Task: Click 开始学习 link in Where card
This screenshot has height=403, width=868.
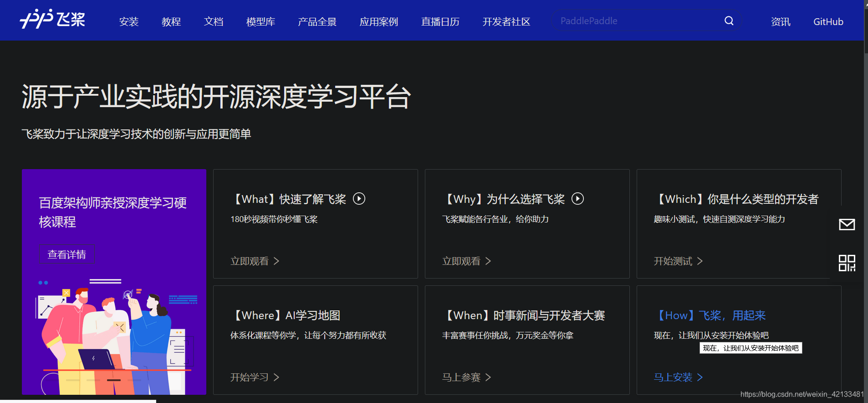Action: [250, 377]
